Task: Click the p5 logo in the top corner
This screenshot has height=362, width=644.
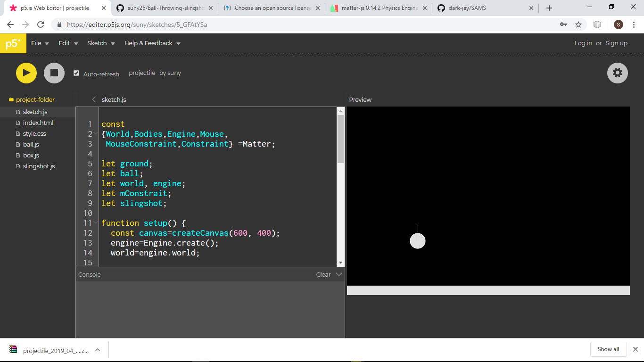Action: [13, 43]
